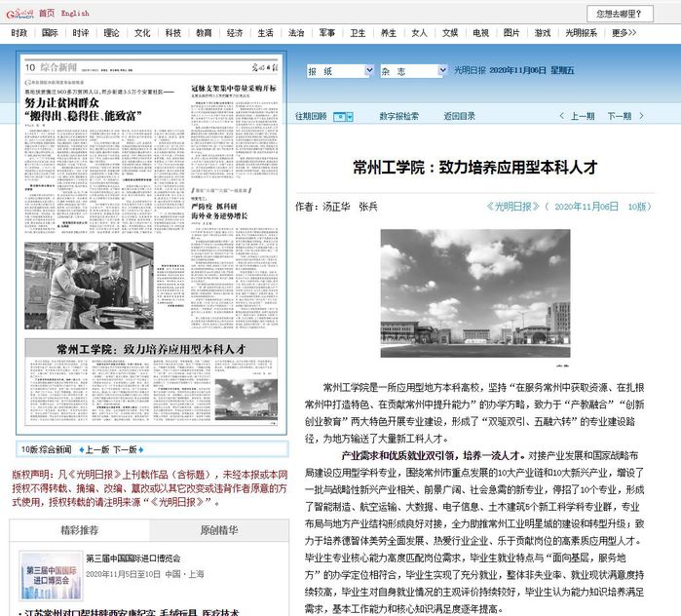This screenshot has width=681, height=616.
Task: Click the 返回目录 link
Action: coord(459,116)
